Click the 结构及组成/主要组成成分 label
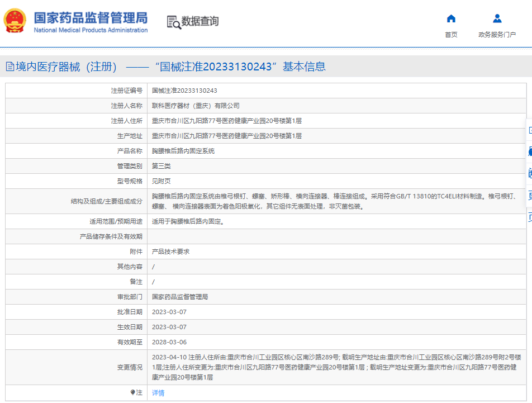Image resolution: width=532 pixels, height=403 pixels. coord(107,201)
